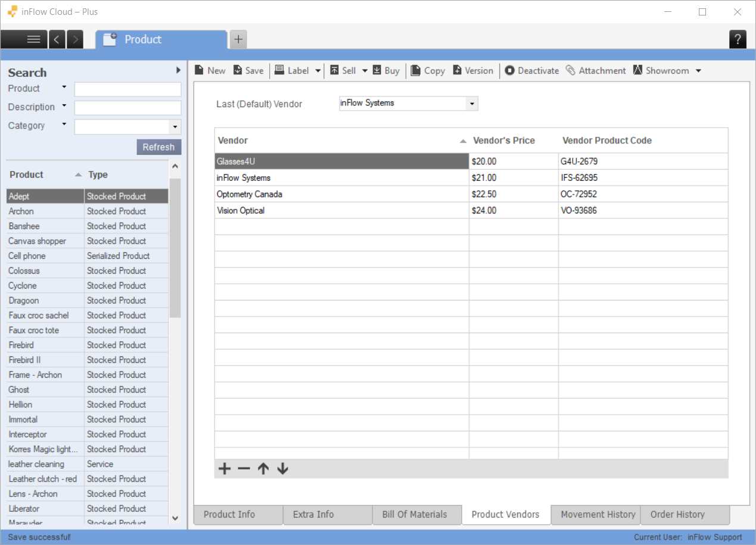
Task: Open Last (Default) Vendor dropdown
Action: (x=472, y=104)
